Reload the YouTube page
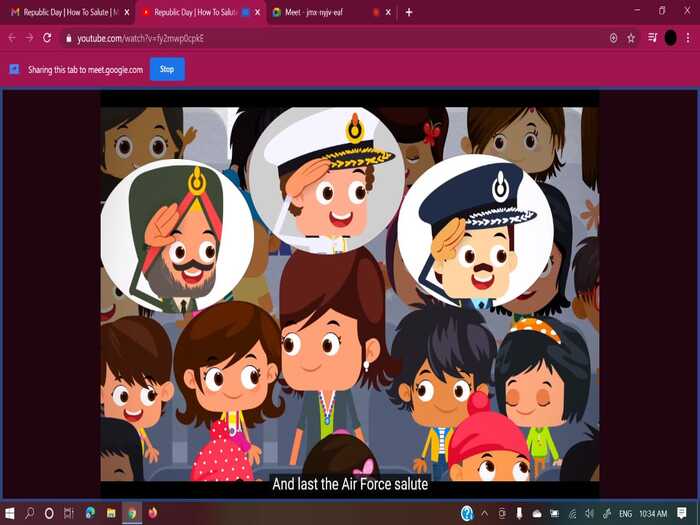This screenshot has width=700, height=525. coord(47,38)
